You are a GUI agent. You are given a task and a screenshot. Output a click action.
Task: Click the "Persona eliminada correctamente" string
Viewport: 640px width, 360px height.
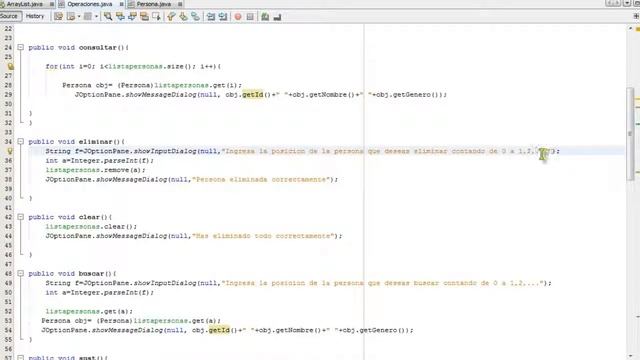coord(261,179)
